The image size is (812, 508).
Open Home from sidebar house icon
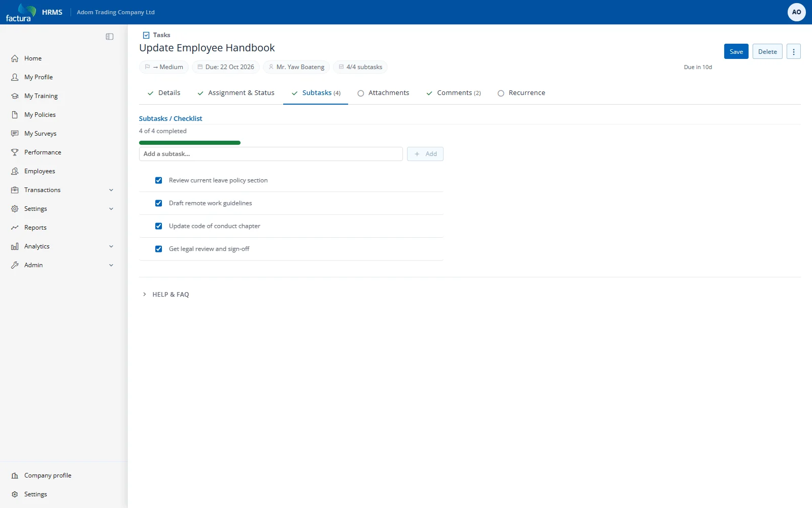[15, 58]
